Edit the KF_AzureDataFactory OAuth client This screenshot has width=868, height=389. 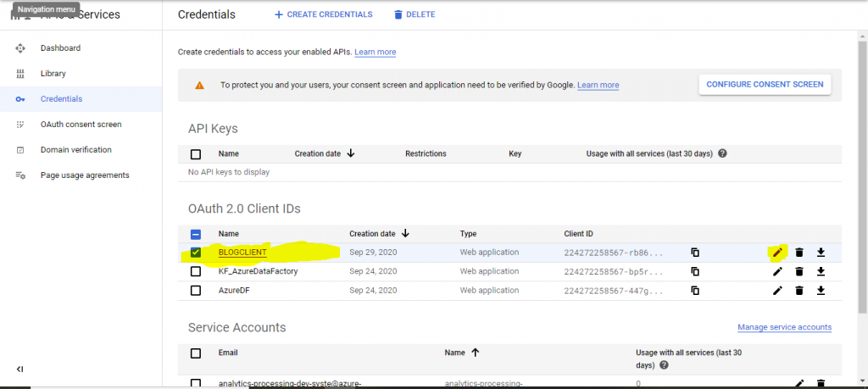point(778,272)
